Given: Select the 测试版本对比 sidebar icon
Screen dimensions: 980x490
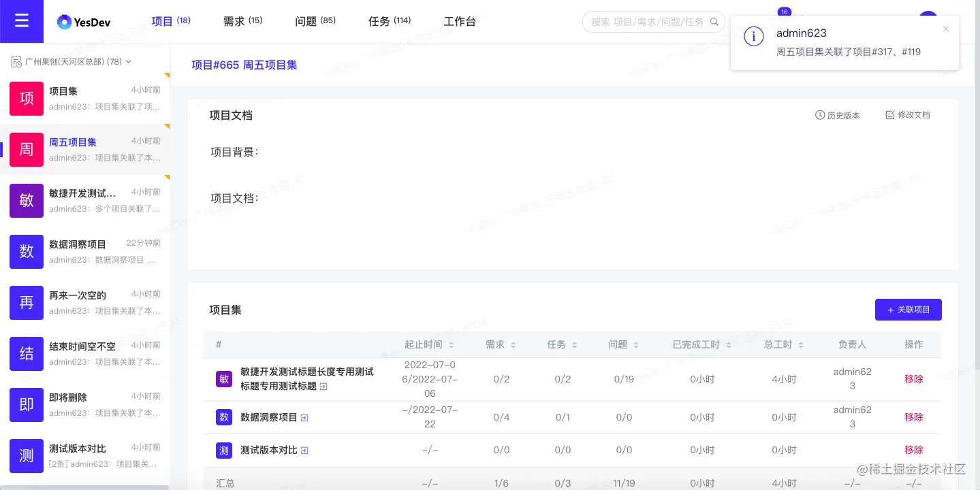Looking at the screenshot, I should pyautogui.click(x=26, y=456).
